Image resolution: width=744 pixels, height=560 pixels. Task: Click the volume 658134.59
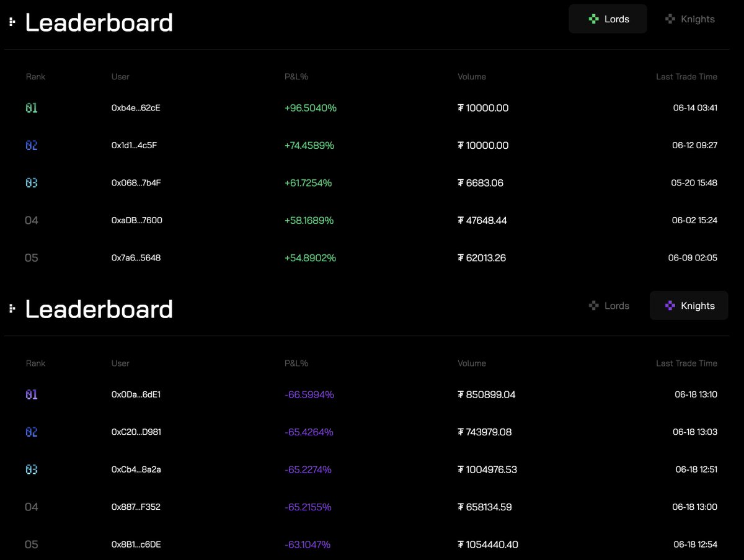coord(485,507)
